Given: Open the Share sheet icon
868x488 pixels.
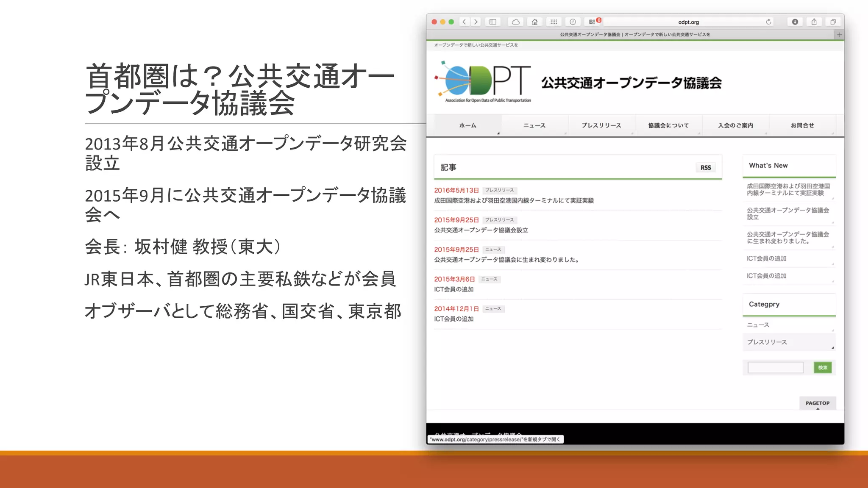Looking at the screenshot, I should coord(814,22).
